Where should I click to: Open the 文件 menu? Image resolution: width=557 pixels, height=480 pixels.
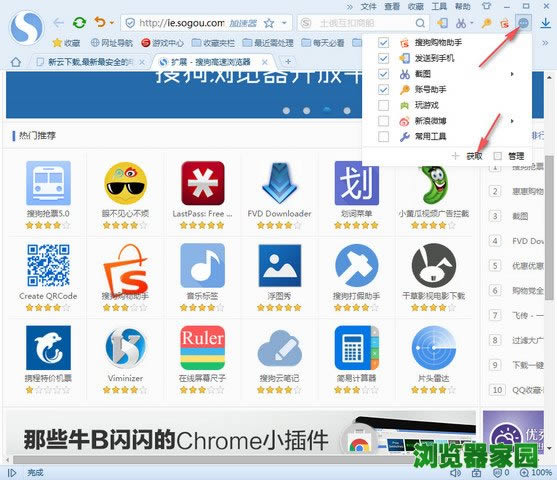368,6
